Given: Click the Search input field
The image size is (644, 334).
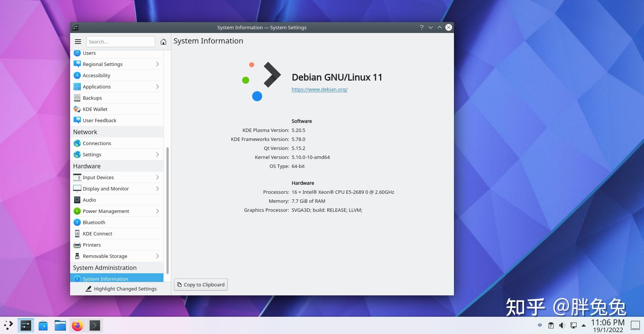Looking at the screenshot, I should (120, 42).
